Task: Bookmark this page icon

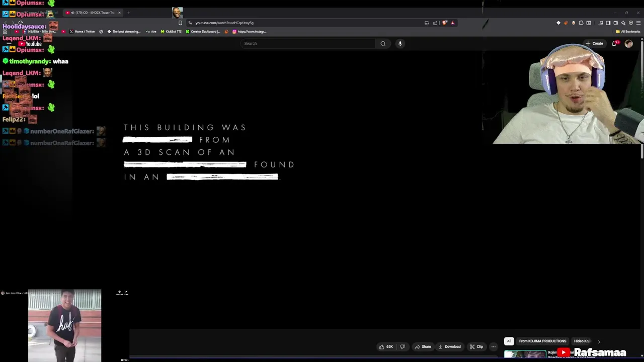Action: point(180,23)
